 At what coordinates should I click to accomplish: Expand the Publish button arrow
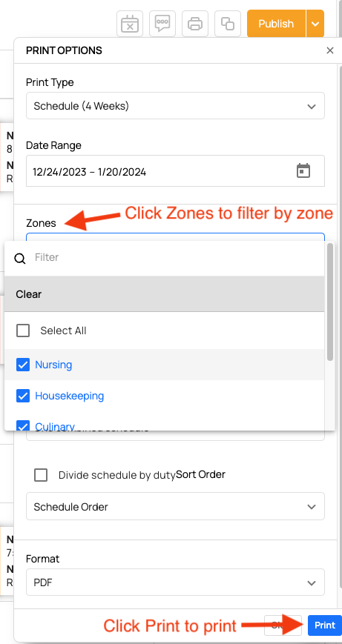315,24
